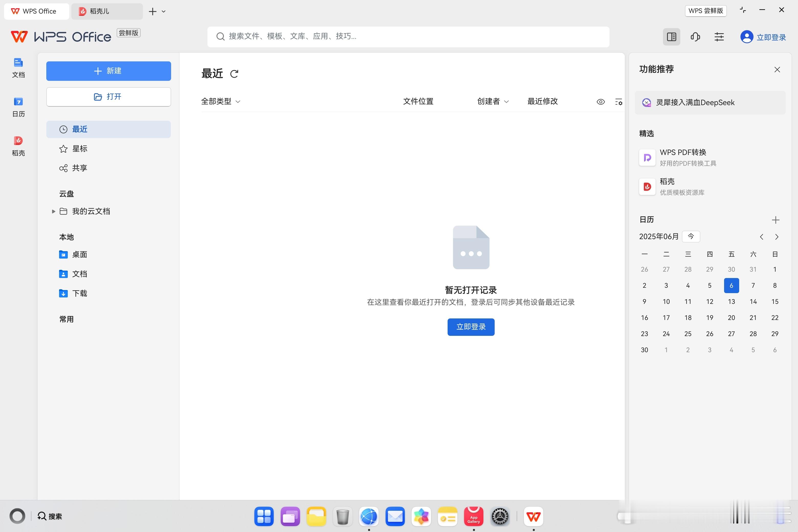Click 立即登录 link at top right
This screenshot has height=532, width=798.
(771, 37)
